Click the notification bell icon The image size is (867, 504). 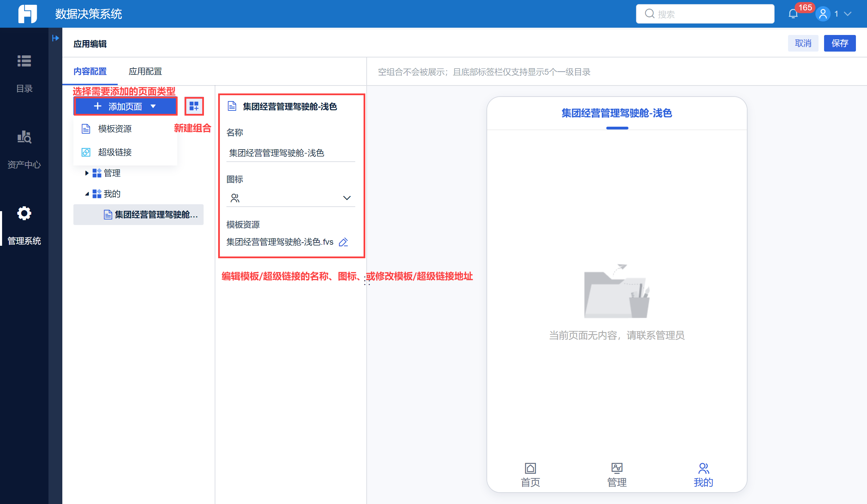(793, 14)
